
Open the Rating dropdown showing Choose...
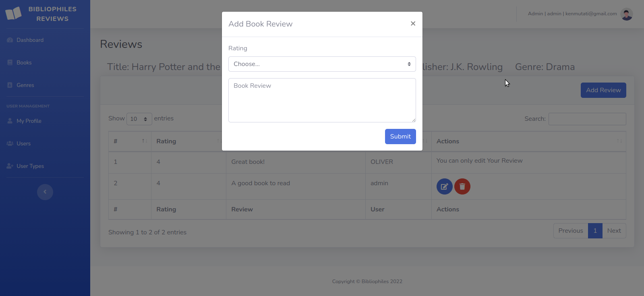pyautogui.click(x=322, y=64)
